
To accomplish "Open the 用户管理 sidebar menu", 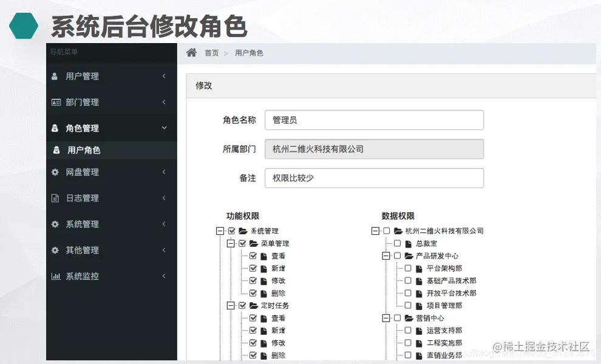I will (112, 76).
